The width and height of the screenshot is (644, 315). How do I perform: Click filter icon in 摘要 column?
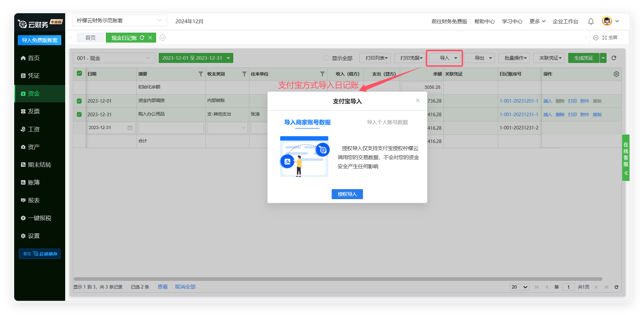coord(201,74)
